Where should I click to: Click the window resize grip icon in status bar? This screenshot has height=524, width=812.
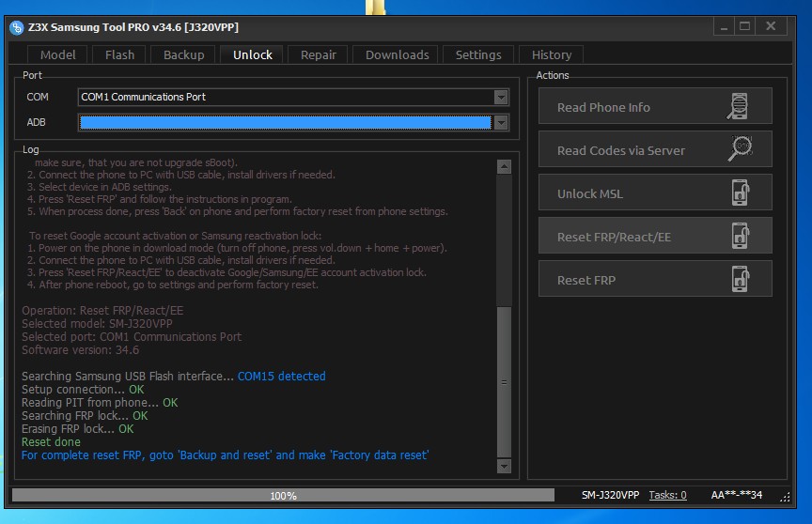785,497
